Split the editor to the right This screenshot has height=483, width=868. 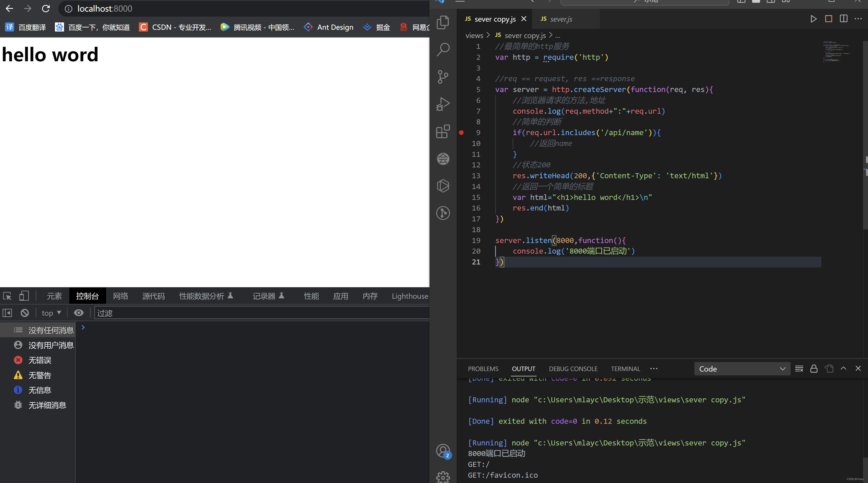[x=843, y=19]
